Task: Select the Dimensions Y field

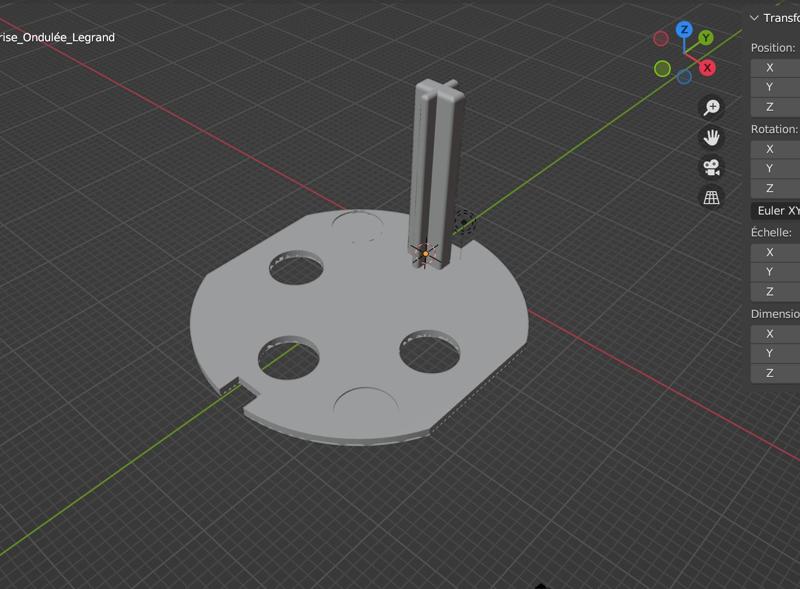Action: click(x=776, y=353)
